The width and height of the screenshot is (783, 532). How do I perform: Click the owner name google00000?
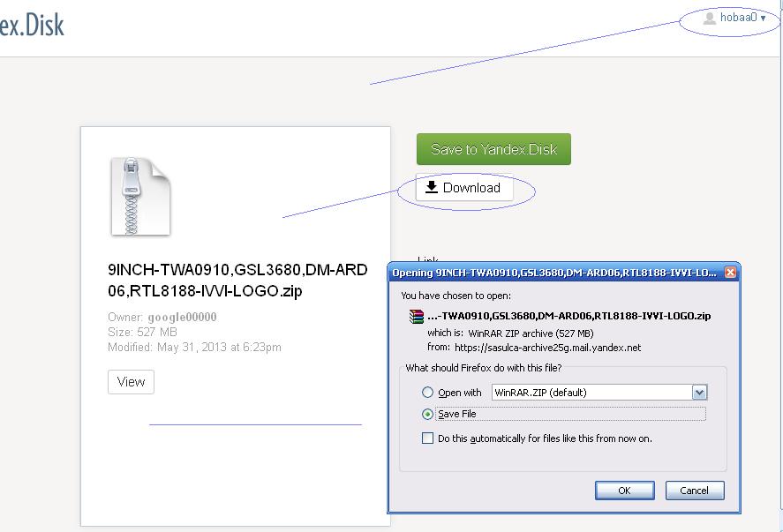click(x=182, y=317)
